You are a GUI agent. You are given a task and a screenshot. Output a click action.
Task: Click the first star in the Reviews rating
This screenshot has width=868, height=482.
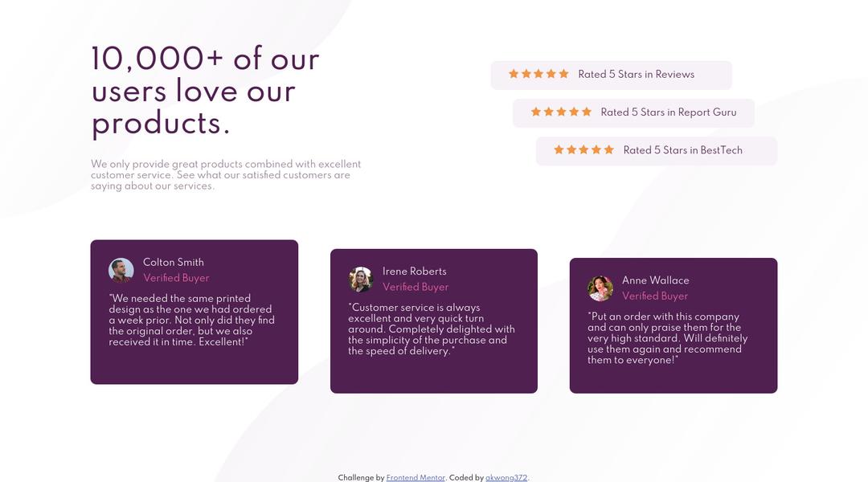(x=514, y=74)
